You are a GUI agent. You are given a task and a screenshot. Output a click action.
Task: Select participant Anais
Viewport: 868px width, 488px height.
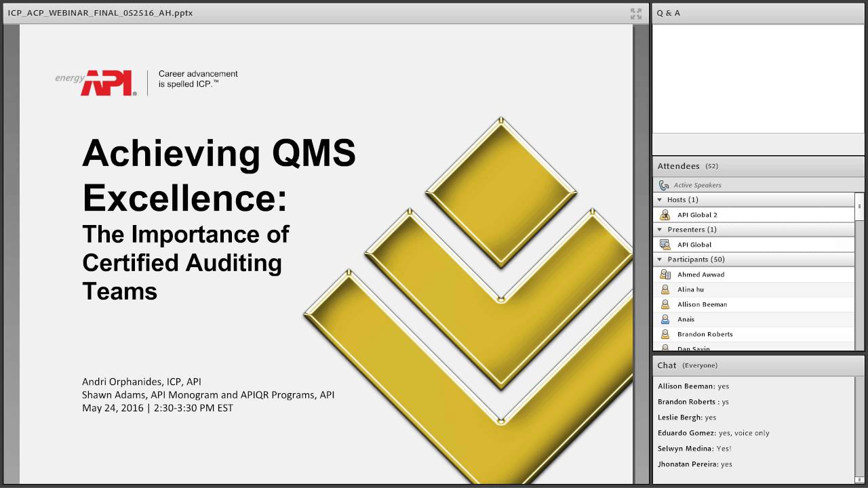(754, 319)
